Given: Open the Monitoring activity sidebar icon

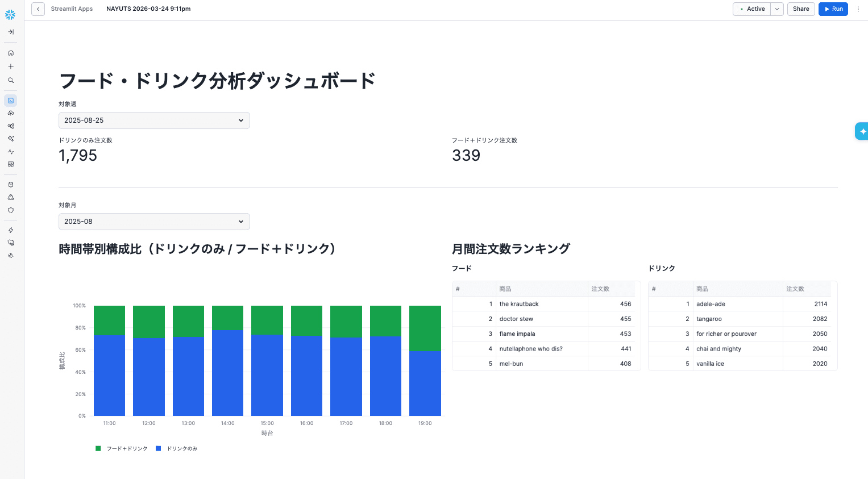Looking at the screenshot, I should (x=10, y=151).
